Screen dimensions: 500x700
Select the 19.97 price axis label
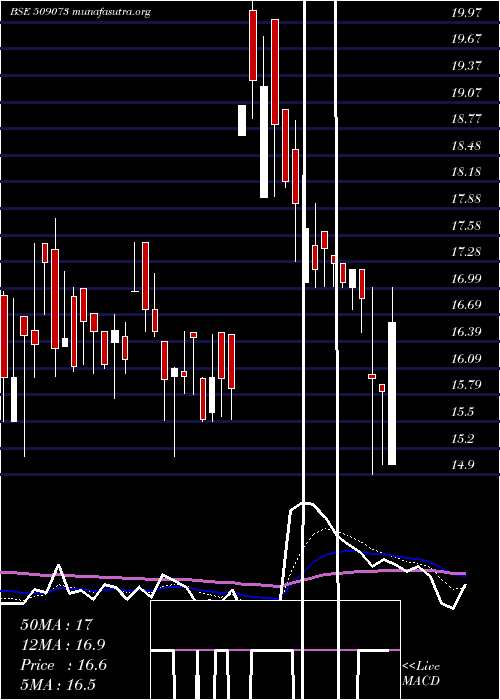(466, 12)
